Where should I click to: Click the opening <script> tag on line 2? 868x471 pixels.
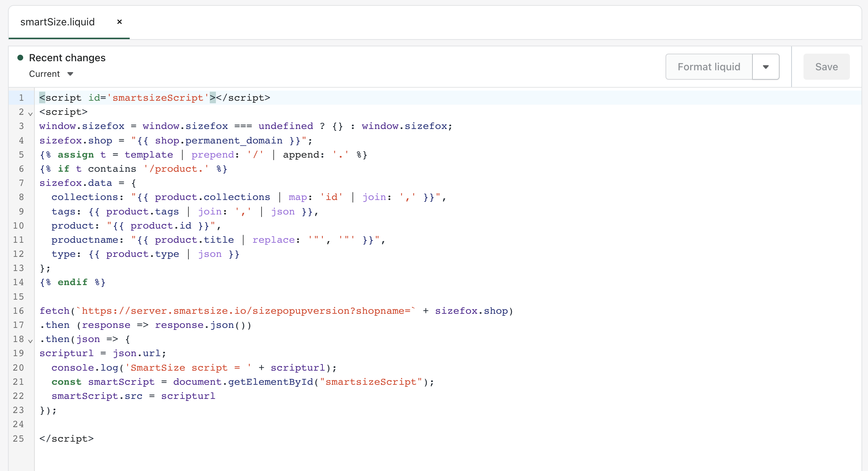[64, 112]
